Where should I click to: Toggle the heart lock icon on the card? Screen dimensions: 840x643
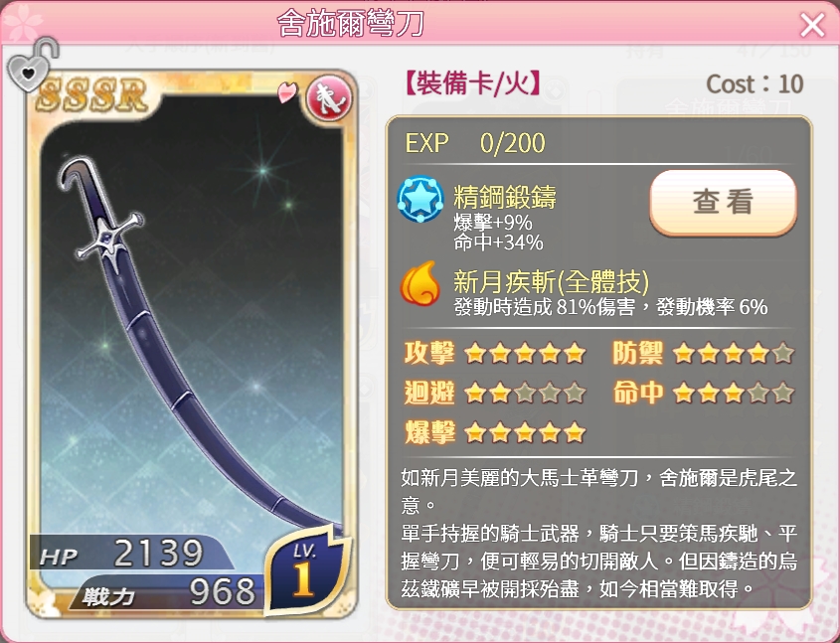coord(32,66)
